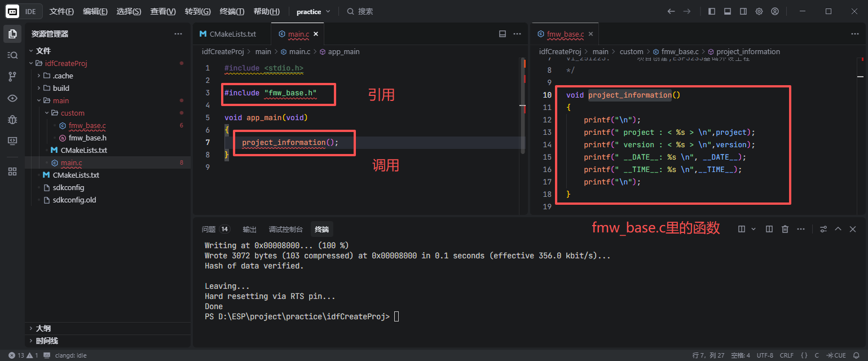Open fmw_base.h in the file tree
This screenshot has height=361, width=868.
click(87, 138)
